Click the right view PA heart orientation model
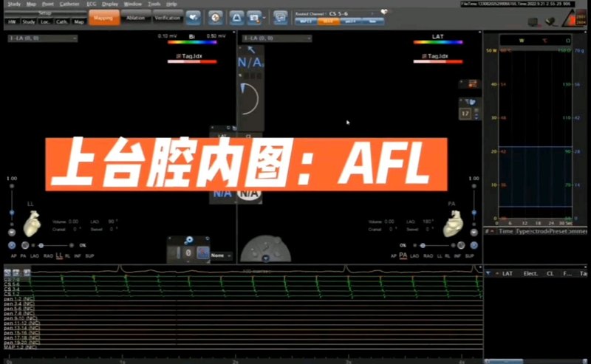This screenshot has width=591, height=364. pyautogui.click(x=453, y=224)
